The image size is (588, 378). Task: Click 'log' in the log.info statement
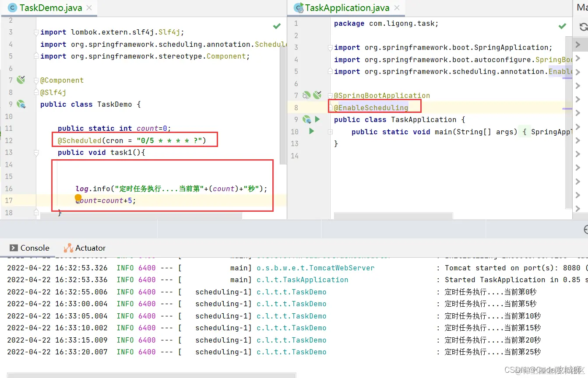click(x=82, y=189)
